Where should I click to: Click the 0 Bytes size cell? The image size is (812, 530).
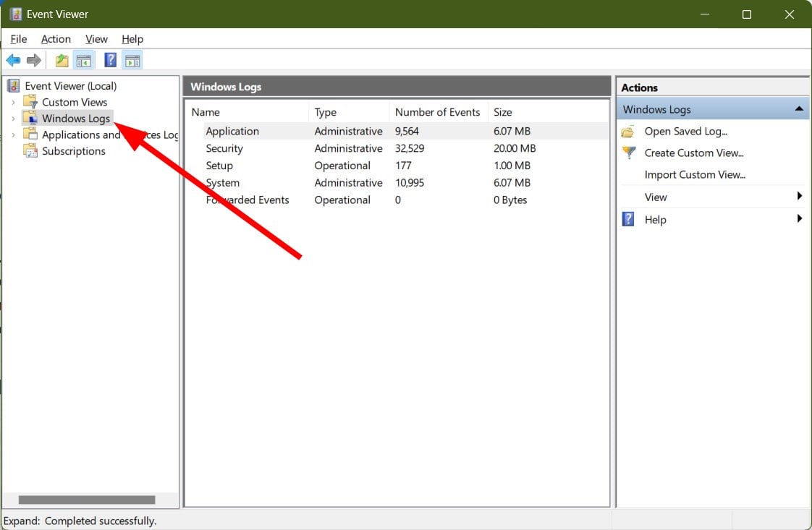pos(510,200)
